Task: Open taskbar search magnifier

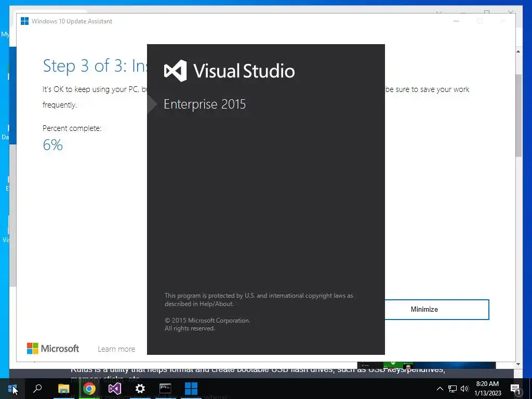Action: (x=37, y=388)
